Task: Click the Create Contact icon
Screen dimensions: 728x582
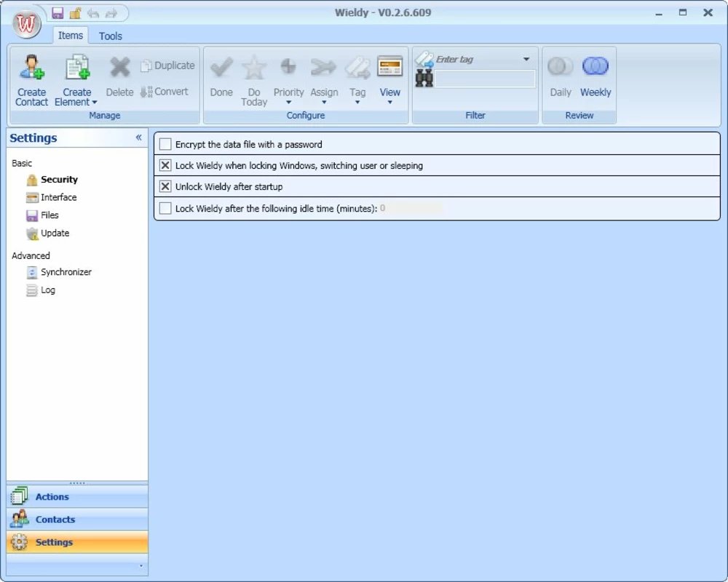Action: coord(31,68)
